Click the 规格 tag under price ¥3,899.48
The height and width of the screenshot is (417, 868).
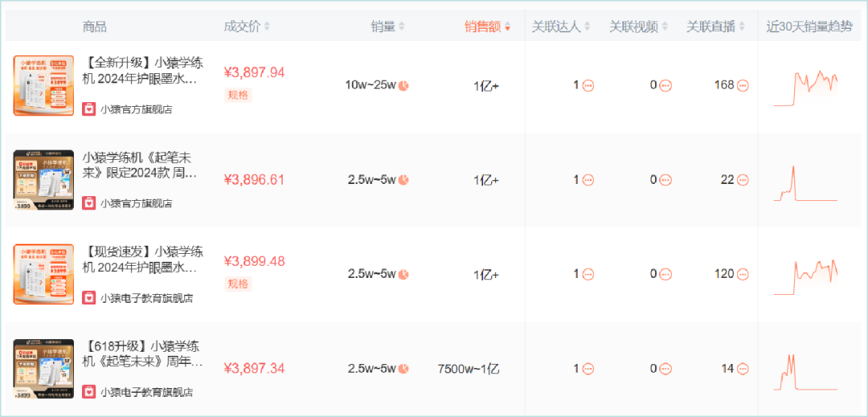238,284
